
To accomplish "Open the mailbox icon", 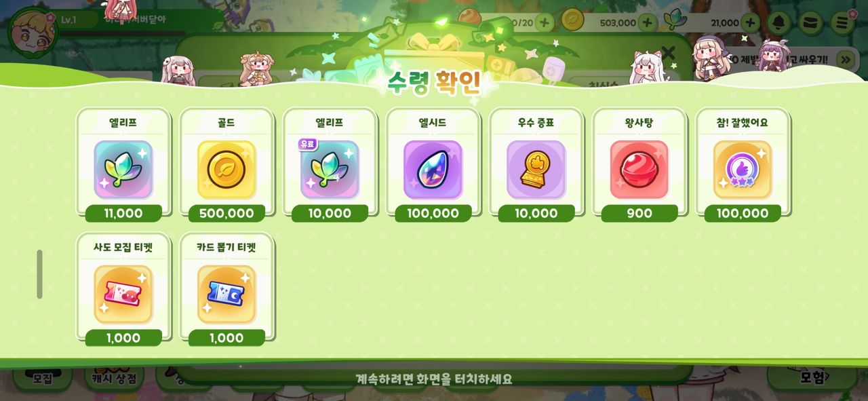I will (810, 22).
